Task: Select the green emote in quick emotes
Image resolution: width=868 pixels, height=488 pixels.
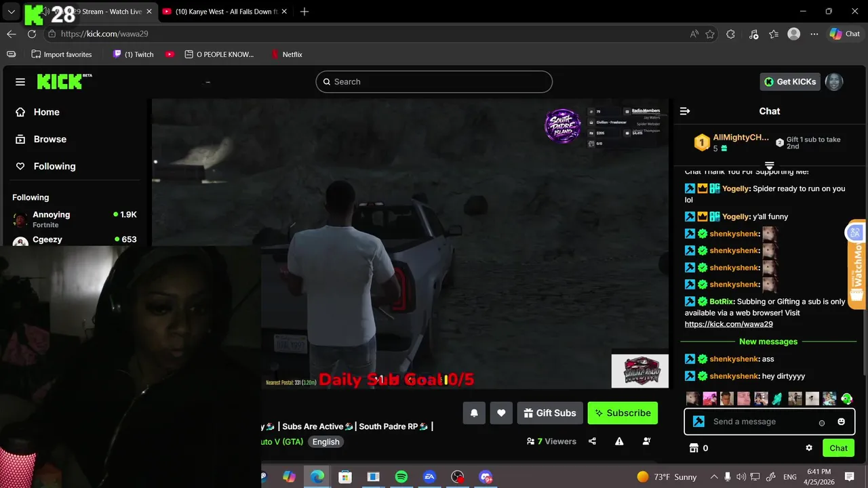Action: click(846, 399)
